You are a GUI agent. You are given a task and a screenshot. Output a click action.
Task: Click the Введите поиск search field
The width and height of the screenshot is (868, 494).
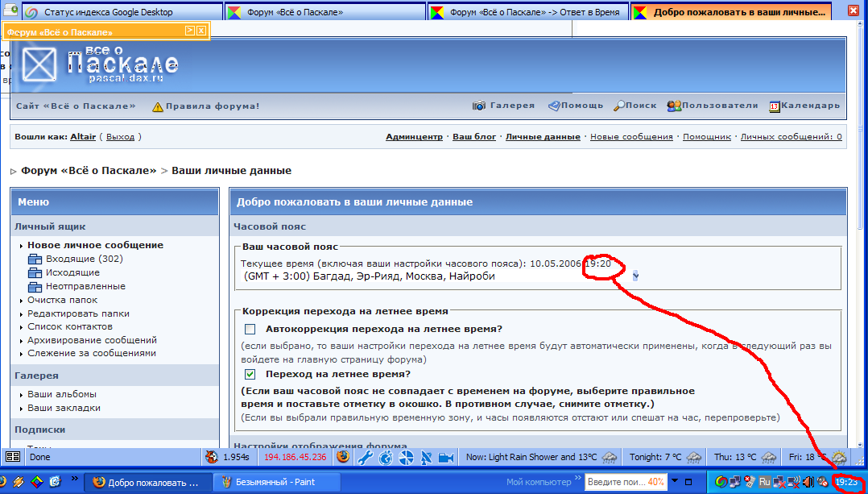tap(615, 482)
